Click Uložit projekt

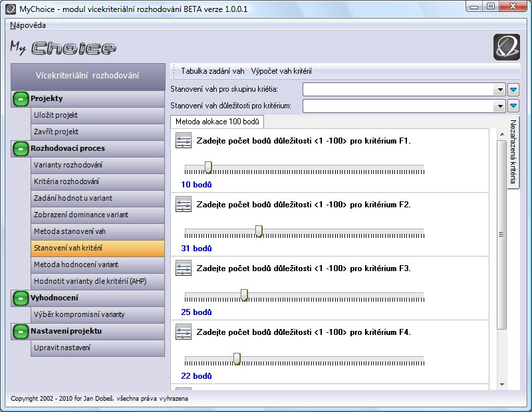pyautogui.click(x=98, y=115)
